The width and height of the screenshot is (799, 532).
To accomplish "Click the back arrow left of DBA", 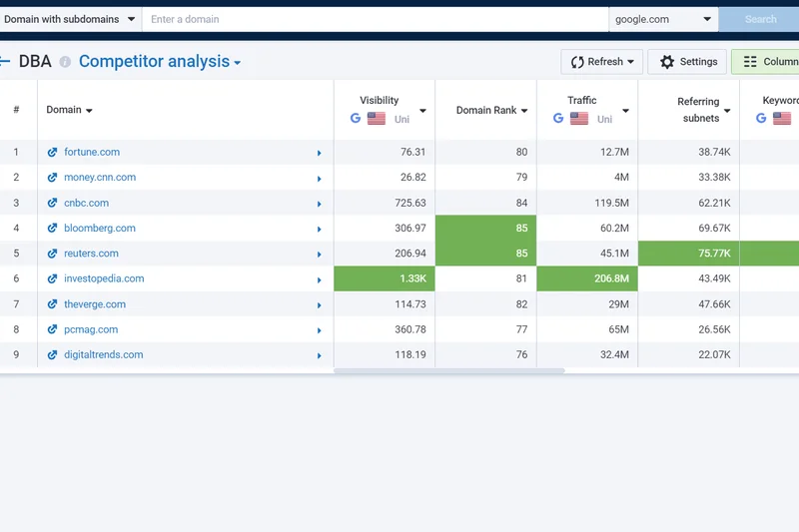I will pos(5,62).
